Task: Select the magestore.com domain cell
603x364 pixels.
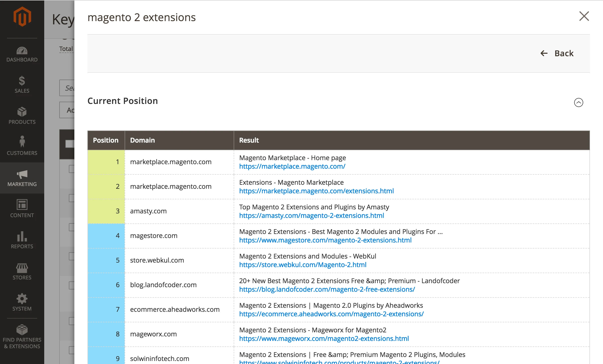Action: click(179, 236)
